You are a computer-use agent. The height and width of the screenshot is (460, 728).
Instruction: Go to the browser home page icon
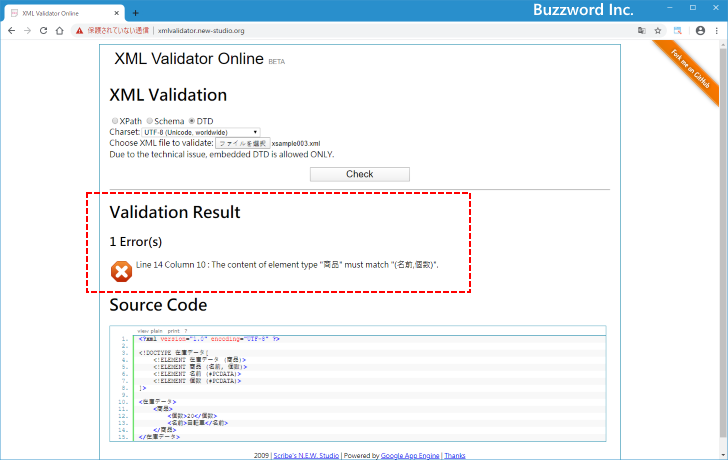pos(60,31)
